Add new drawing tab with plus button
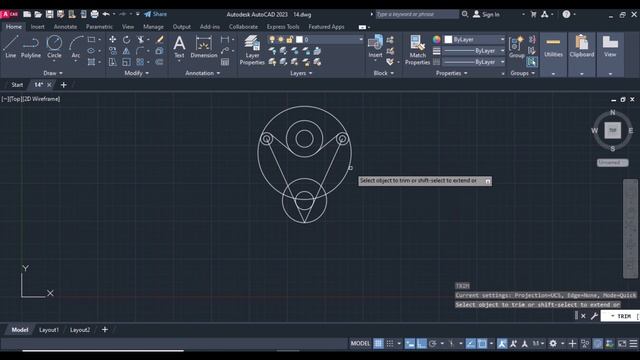This screenshot has height=360, width=640. point(64,85)
